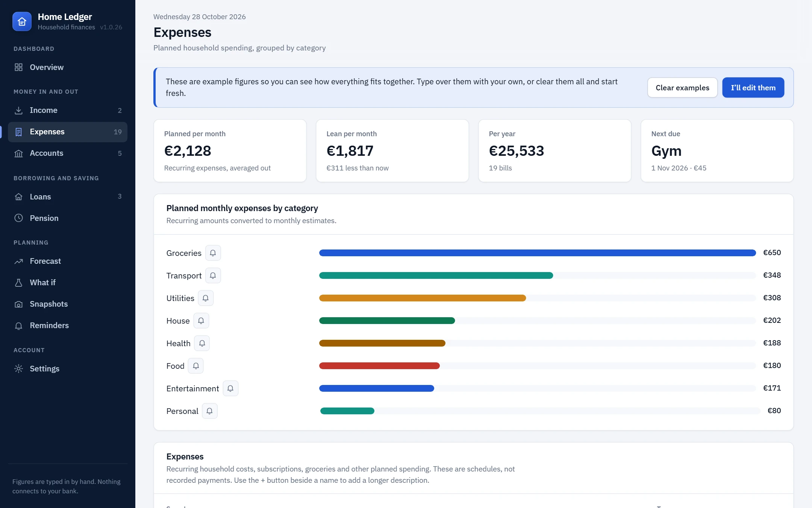This screenshot has width=812, height=508.
Task: Click the €650 Groceries amount
Action: pyautogui.click(x=772, y=253)
